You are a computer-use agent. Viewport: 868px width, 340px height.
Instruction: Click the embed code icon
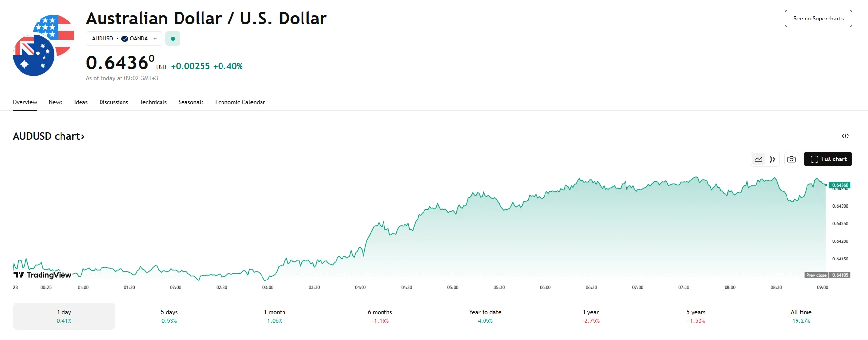pos(845,136)
